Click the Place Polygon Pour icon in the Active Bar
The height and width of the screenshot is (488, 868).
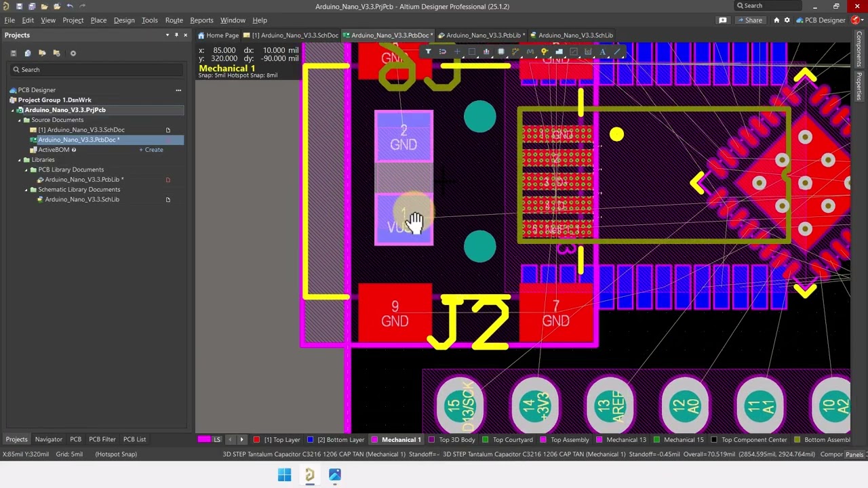click(559, 52)
